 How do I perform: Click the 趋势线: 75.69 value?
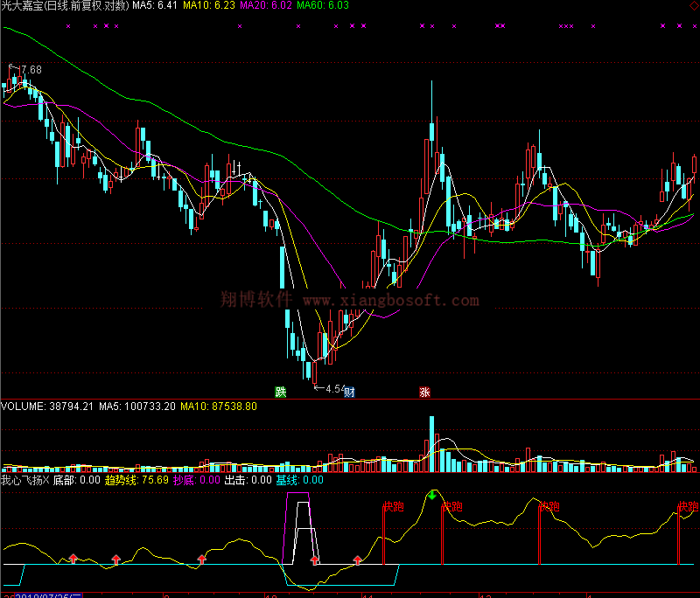click(x=136, y=480)
